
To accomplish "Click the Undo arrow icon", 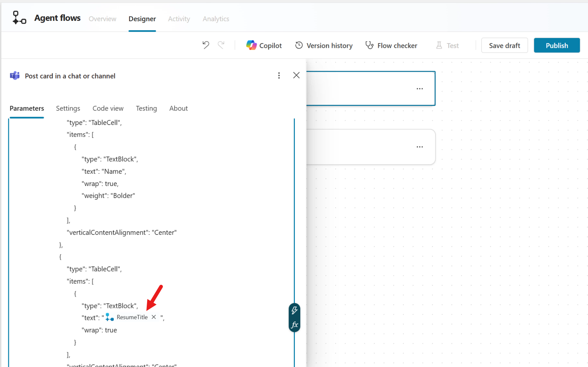I will pyautogui.click(x=206, y=45).
